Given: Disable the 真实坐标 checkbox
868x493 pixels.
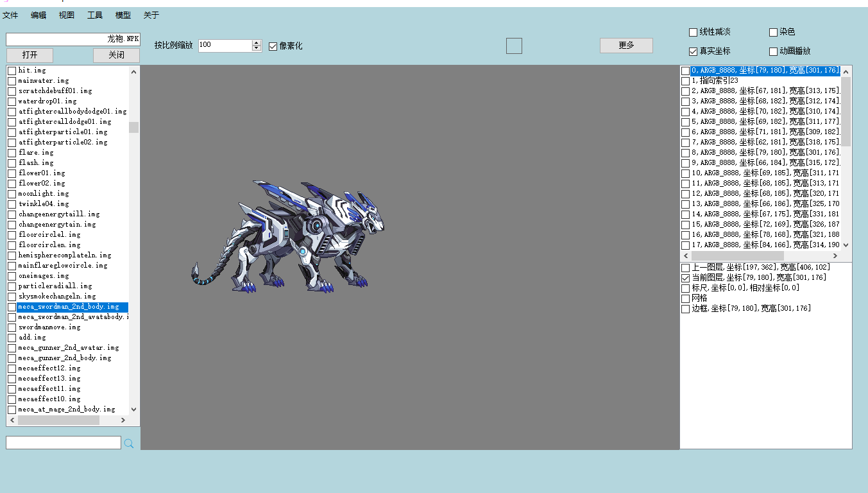Looking at the screenshot, I should [x=693, y=51].
